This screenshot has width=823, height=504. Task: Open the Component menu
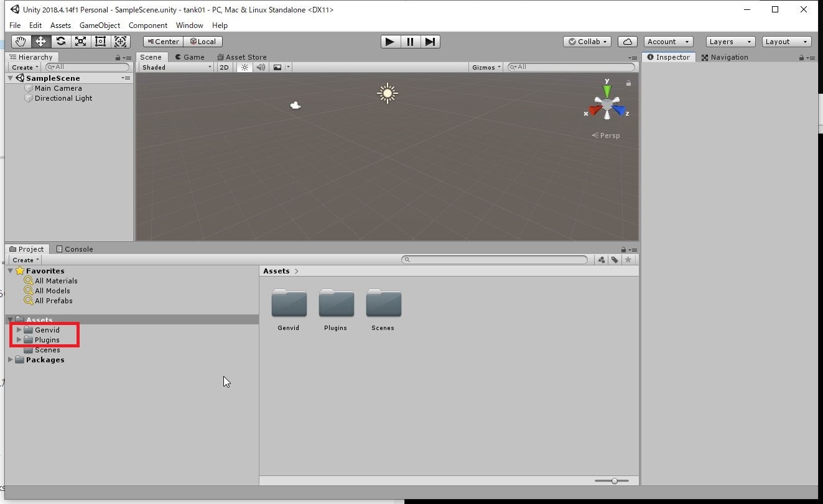click(x=147, y=25)
